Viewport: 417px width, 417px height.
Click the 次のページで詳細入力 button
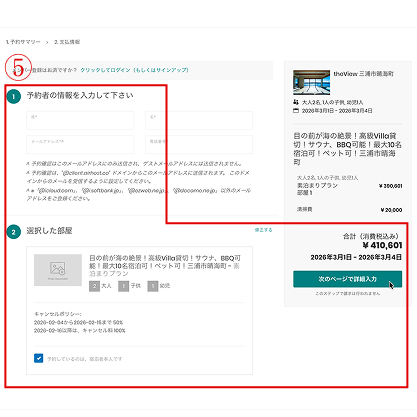click(x=347, y=279)
